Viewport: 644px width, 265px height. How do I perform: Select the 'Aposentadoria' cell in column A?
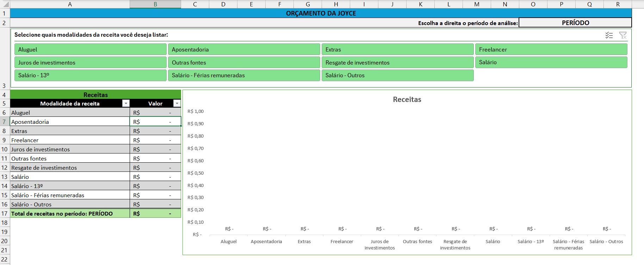pyautogui.click(x=70, y=122)
